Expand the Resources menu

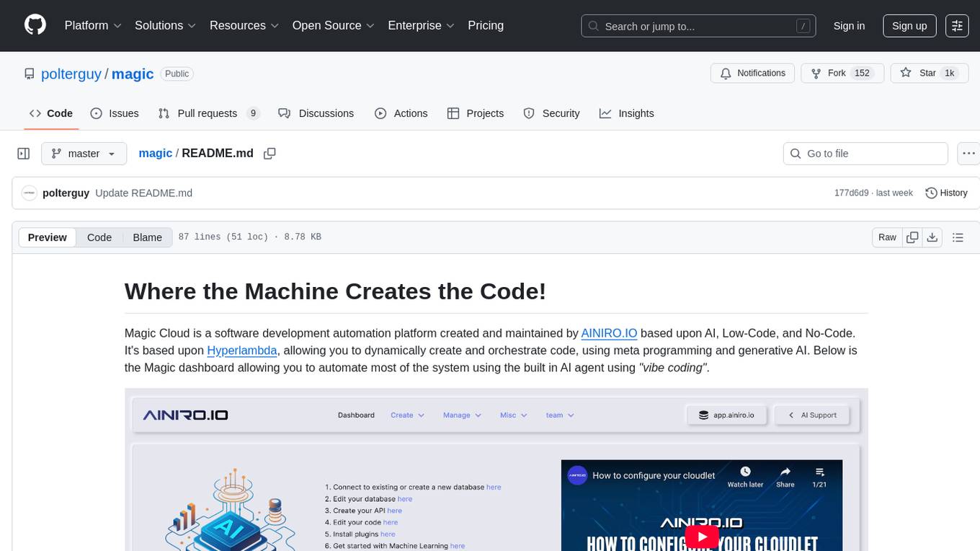click(244, 25)
